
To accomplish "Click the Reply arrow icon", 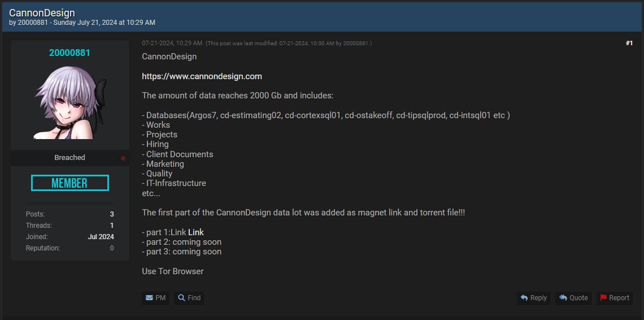I will pyautogui.click(x=524, y=298).
